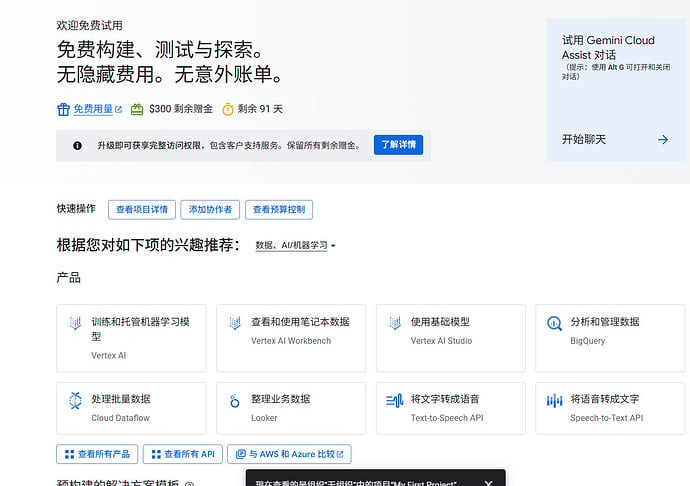Click the Gemini Cloud Assist promo card title
690x486 pixels.
click(x=609, y=48)
